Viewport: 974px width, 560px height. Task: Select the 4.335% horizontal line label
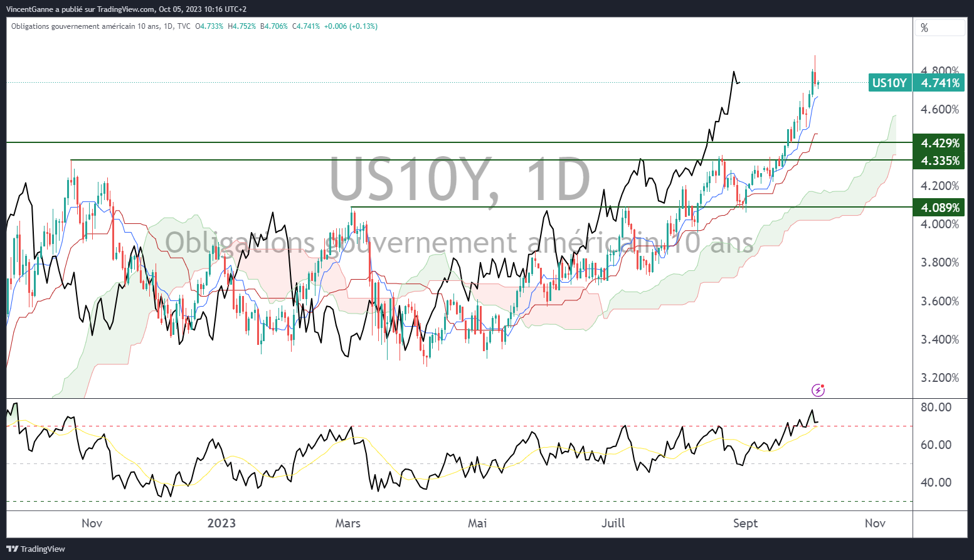pyautogui.click(x=940, y=161)
